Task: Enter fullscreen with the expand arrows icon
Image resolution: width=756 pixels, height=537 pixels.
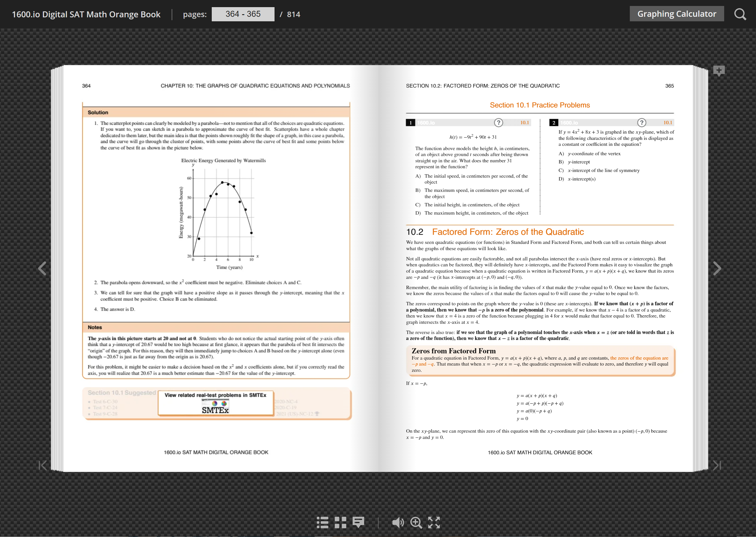Action: click(x=434, y=523)
